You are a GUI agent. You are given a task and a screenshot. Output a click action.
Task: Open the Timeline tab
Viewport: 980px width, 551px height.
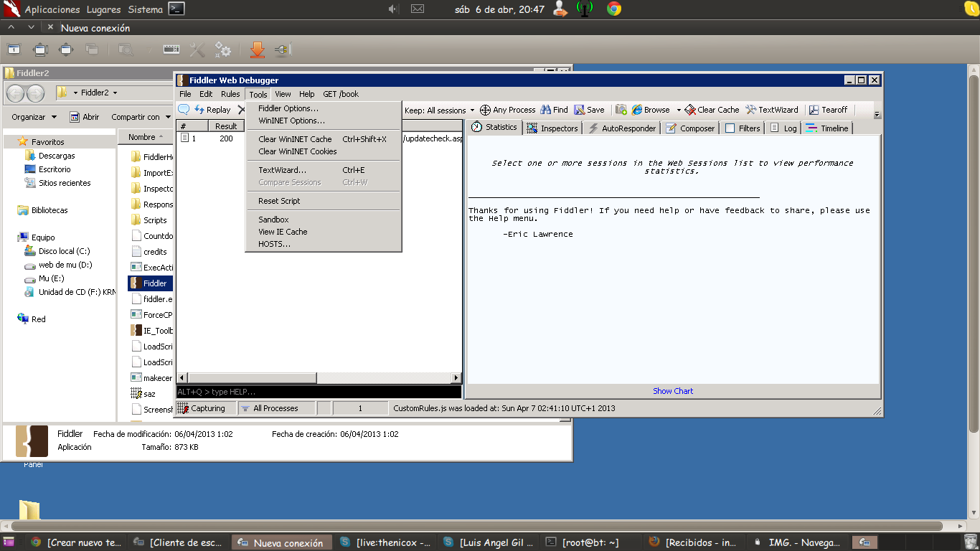827,128
